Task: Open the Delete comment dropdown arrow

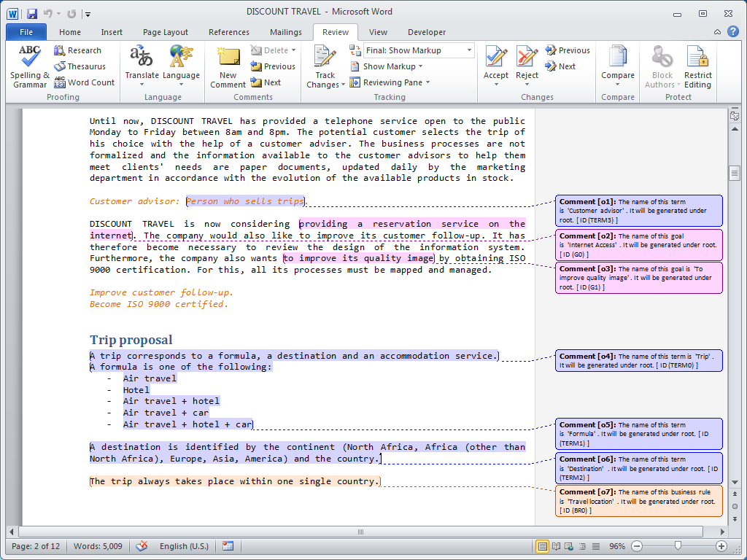Action: tap(293, 50)
